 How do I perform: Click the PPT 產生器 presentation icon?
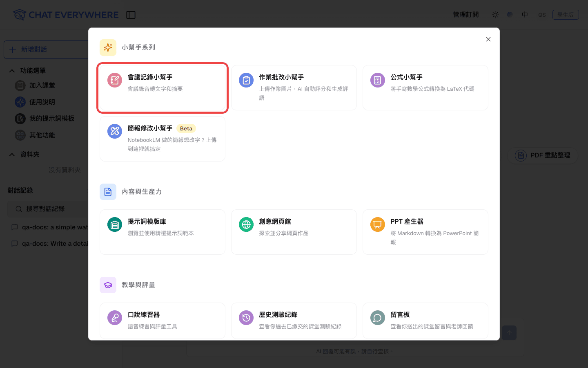point(378,225)
